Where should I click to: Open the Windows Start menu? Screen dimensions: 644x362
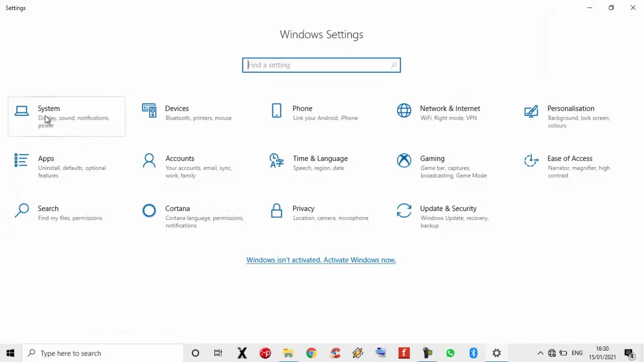11,353
